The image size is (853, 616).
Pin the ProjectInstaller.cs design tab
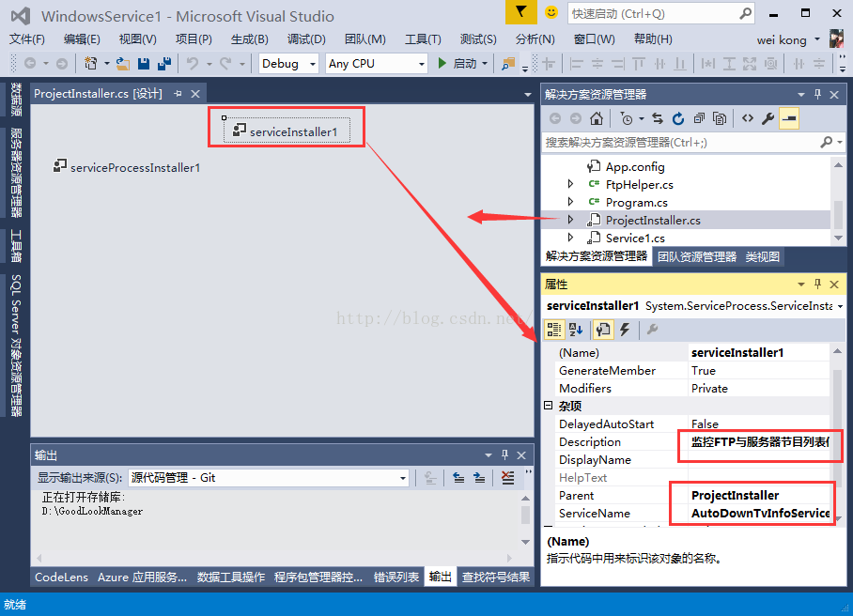pyautogui.click(x=178, y=94)
